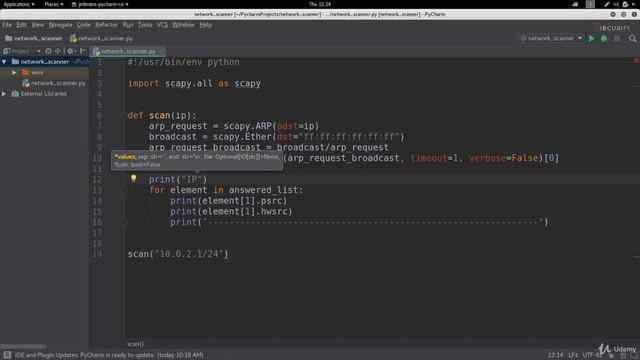Image resolution: width=640 pixels, height=360 pixels.
Task: Fold the for loop at line 13
Action: (124, 190)
